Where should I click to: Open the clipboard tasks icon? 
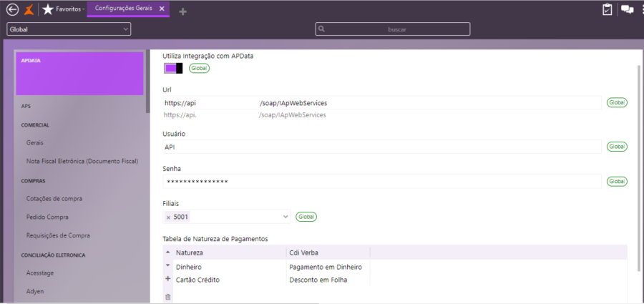[607, 9]
